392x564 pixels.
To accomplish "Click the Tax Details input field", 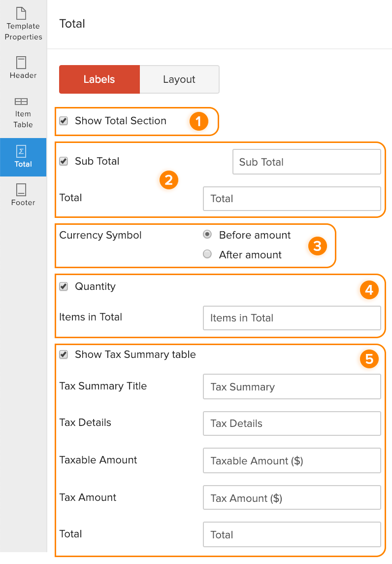I will (x=292, y=423).
